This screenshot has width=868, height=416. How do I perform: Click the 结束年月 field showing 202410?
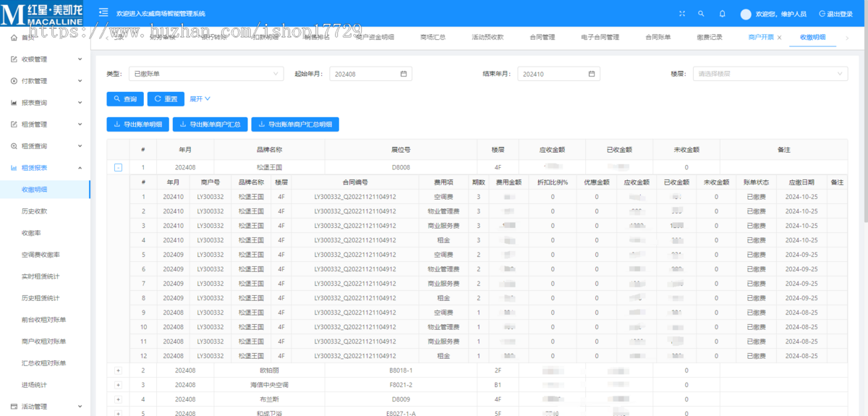[559, 74]
